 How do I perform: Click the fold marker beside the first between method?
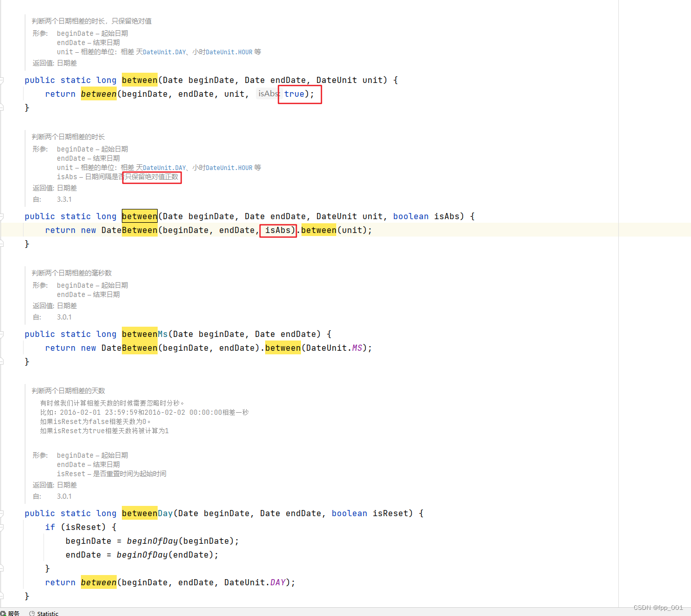2,80
